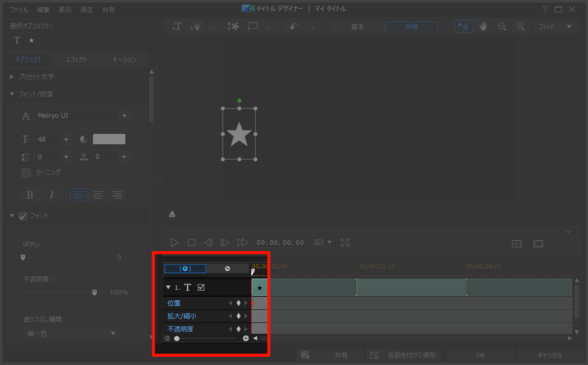Click the font color swatch
Screen dimensions: 588x365
click(x=109, y=139)
